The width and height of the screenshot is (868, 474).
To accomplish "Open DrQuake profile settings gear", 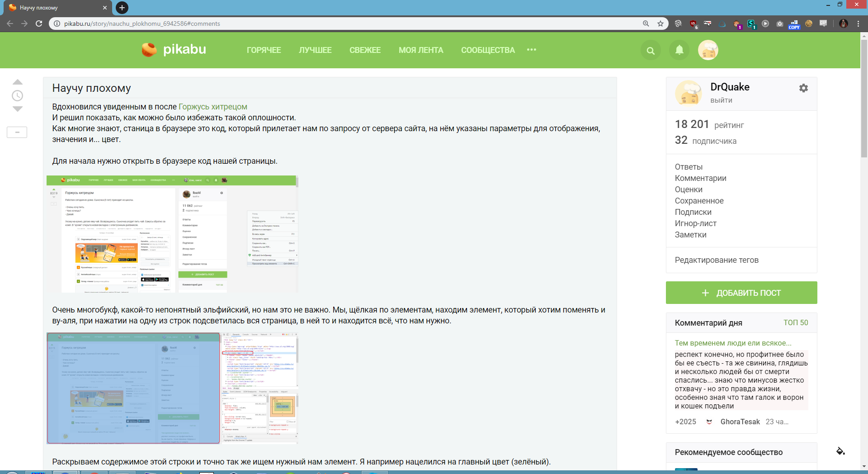I will pyautogui.click(x=803, y=88).
